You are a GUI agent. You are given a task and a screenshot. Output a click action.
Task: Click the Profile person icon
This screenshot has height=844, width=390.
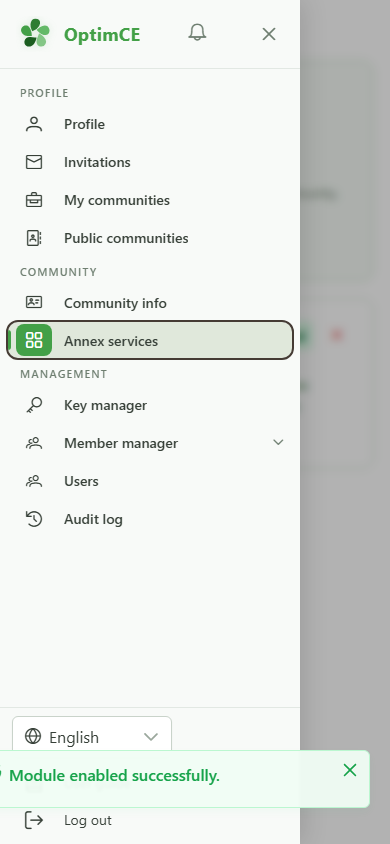(x=34, y=124)
